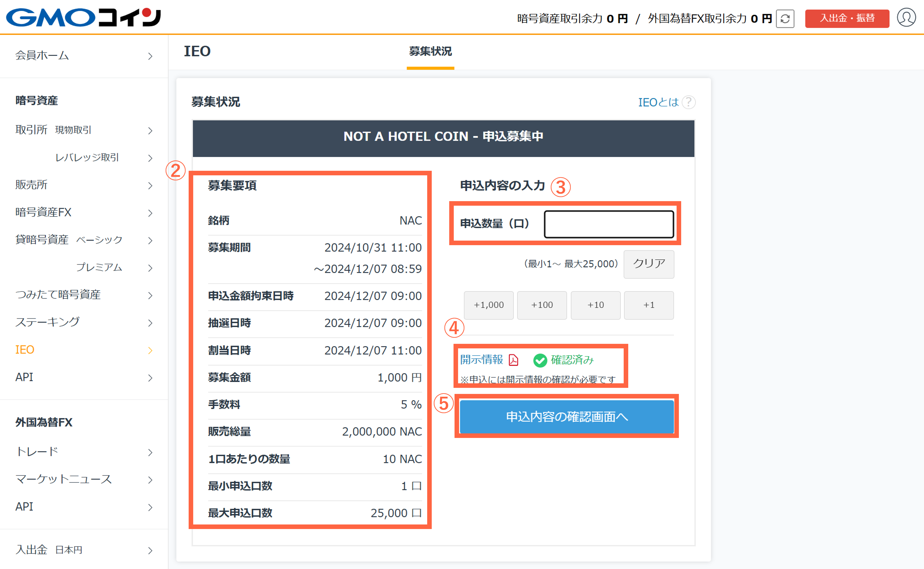Click the 入出金・振替 button
Screen dimensions: 924x569
pyautogui.click(x=847, y=18)
